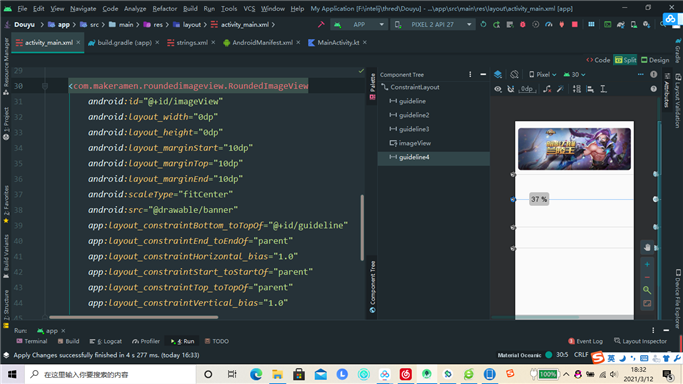The height and width of the screenshot is (384, 683).
Task: Open the Terminal tool window
Action: [x=32, y=341]
